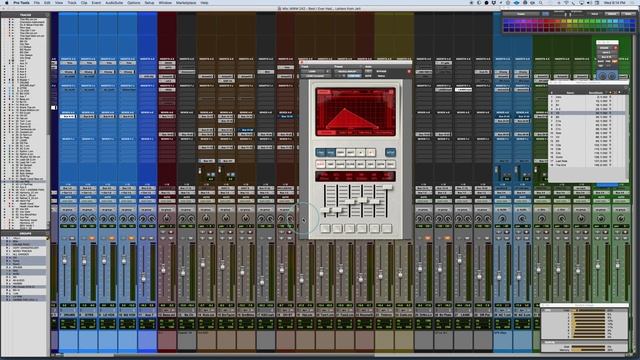Open the Window menu

165,2
